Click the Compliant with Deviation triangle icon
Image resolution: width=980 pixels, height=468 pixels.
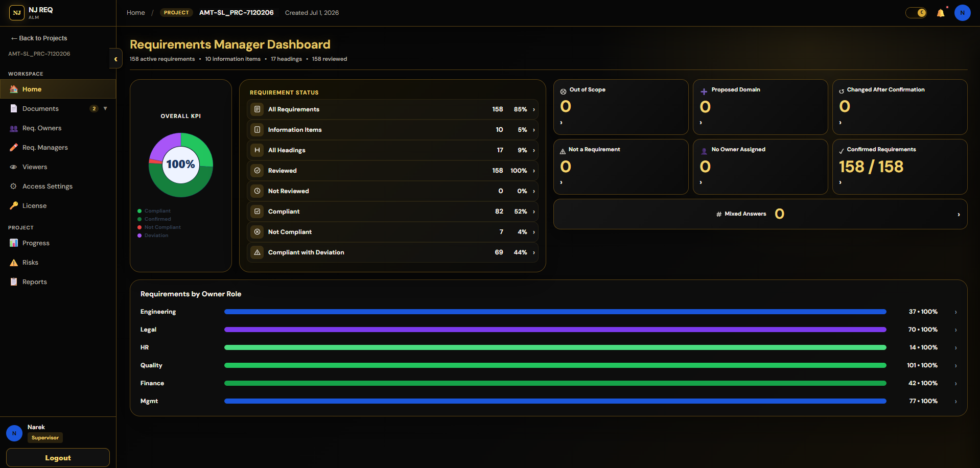(x=258, y=252)
